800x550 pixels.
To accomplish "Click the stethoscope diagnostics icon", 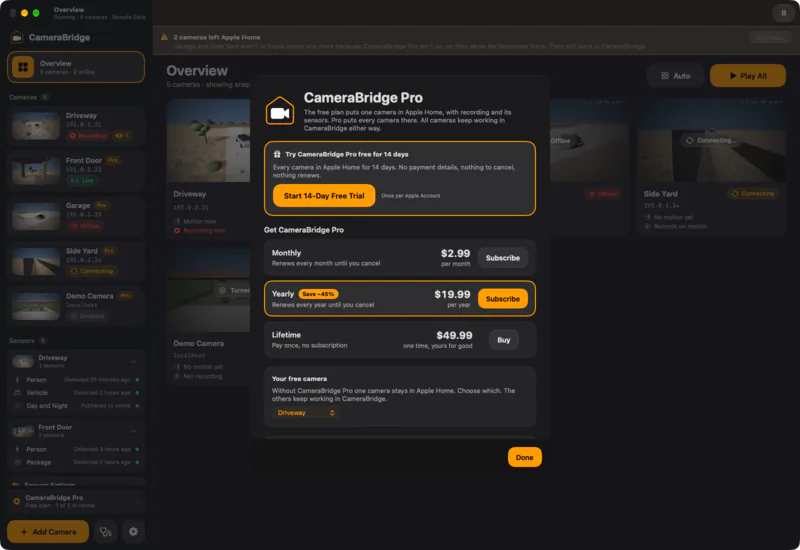I will (106, 532).
